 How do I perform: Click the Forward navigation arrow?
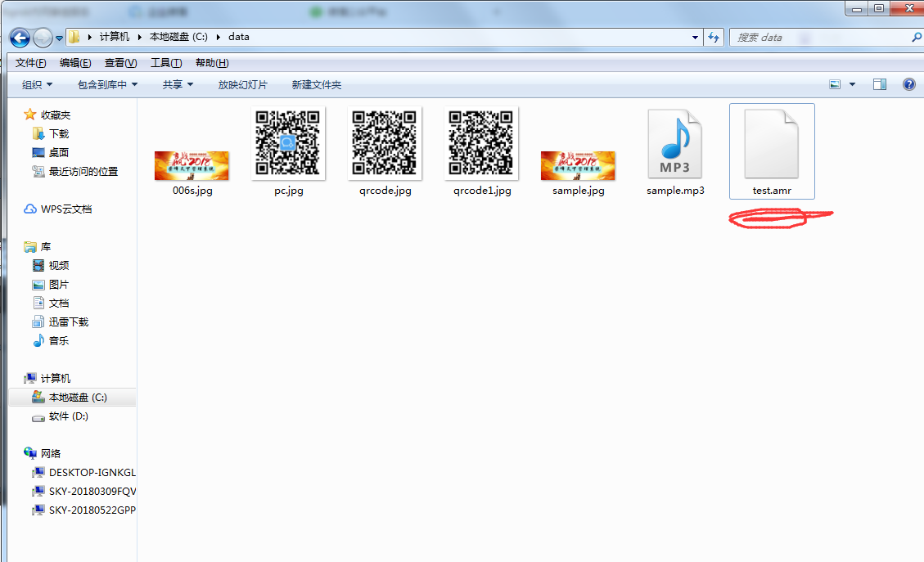[43, 38]
